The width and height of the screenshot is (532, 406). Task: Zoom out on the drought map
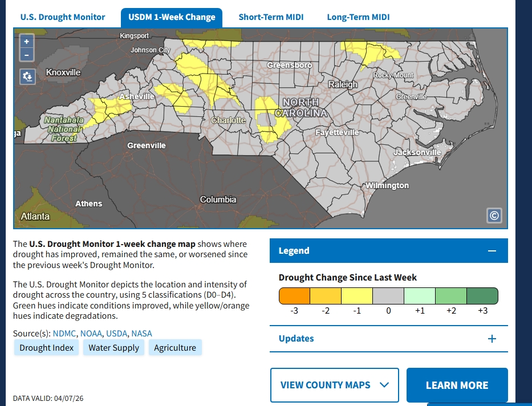click(x=27, y=55)
